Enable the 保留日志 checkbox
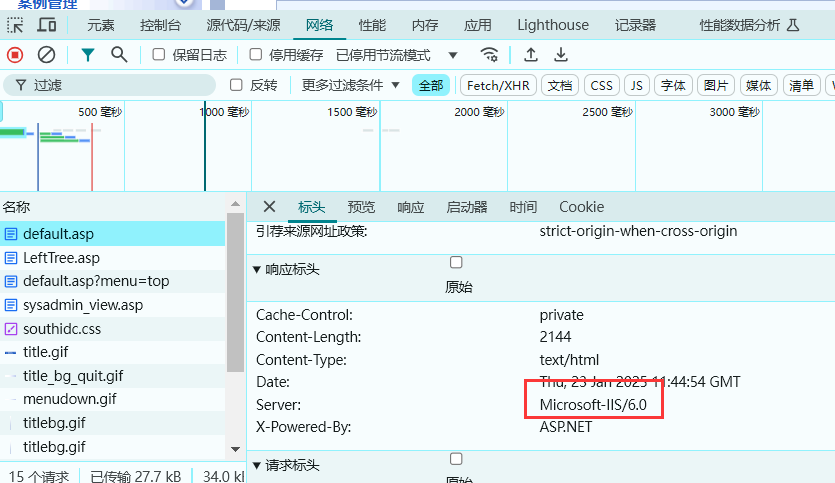This screenshot has height=483, width=835. [159, 55]
